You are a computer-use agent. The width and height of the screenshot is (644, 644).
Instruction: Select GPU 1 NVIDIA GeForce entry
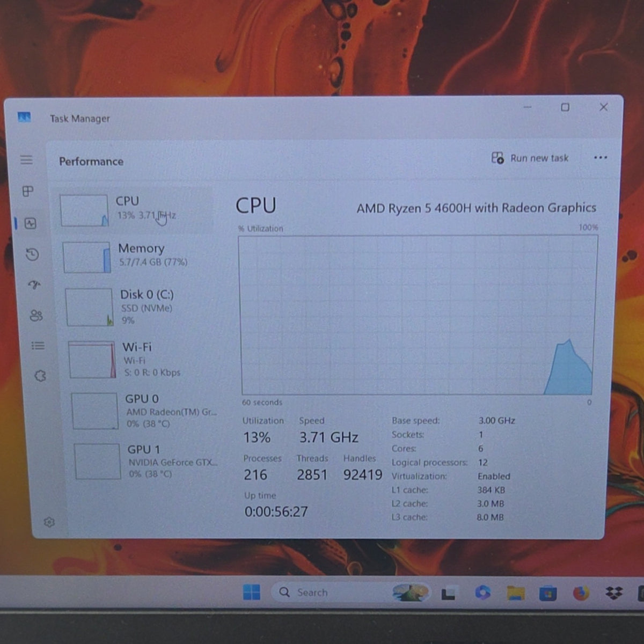(x=148, y=461)
